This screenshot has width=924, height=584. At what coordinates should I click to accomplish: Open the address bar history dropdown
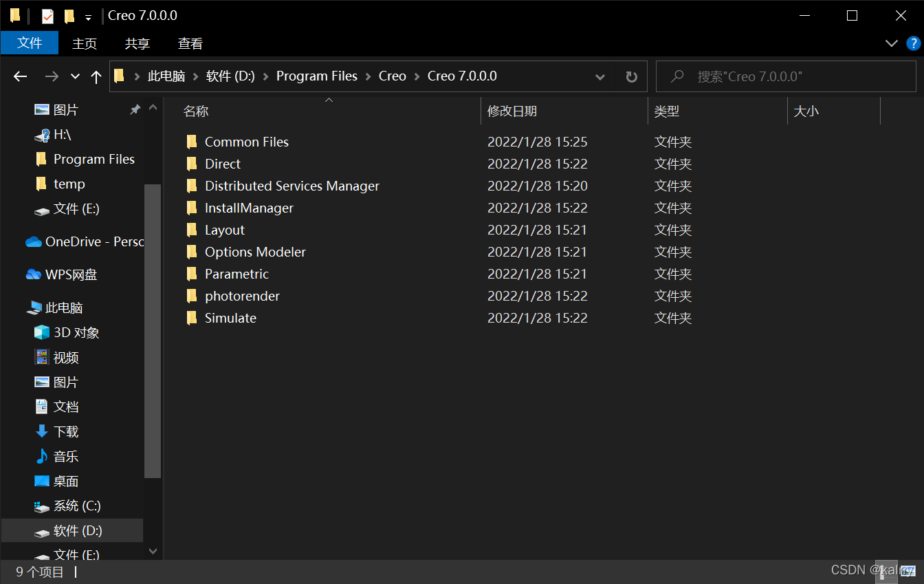(x=600, y=76)
